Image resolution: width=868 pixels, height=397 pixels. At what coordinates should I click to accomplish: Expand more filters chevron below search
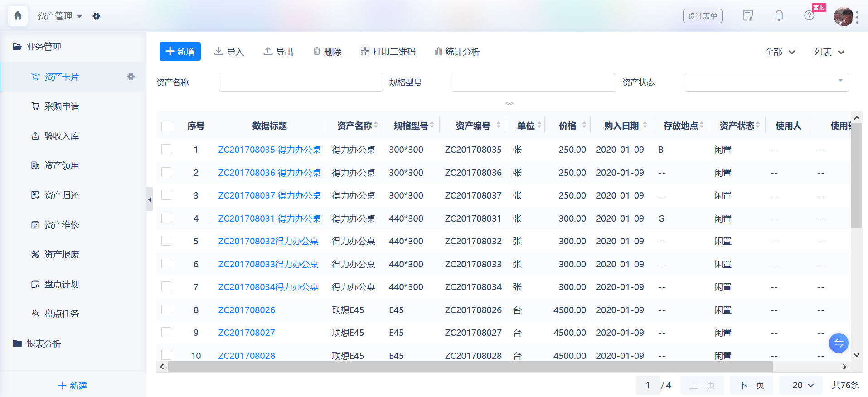509,103
